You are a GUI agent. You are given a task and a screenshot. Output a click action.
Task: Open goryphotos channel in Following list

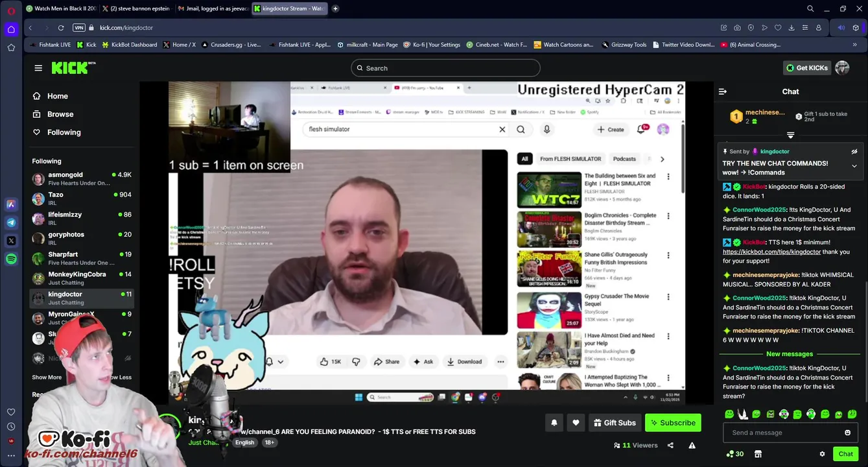82,238
